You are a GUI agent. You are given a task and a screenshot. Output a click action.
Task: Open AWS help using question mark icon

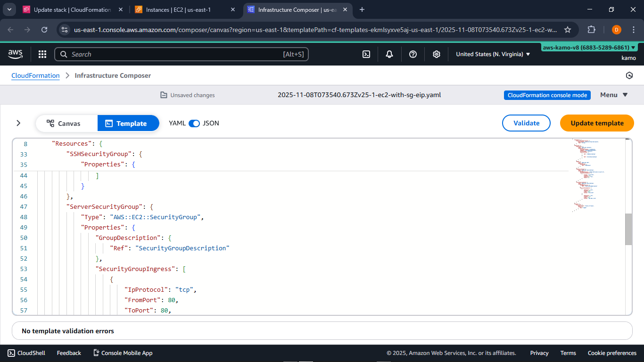pos(413,54)
